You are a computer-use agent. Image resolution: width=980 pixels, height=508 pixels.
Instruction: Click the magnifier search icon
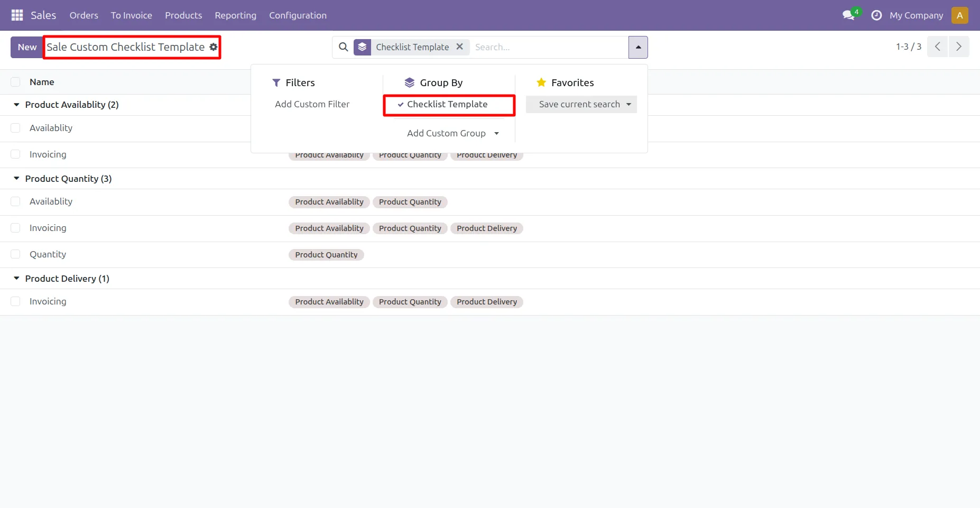click(344, 47)
